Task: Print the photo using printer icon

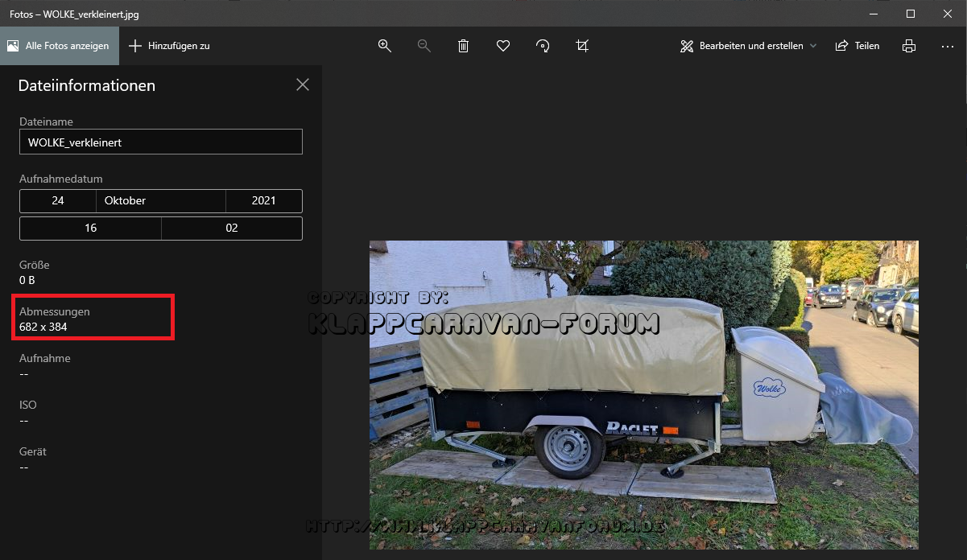Action: click(x=909, y=46)
